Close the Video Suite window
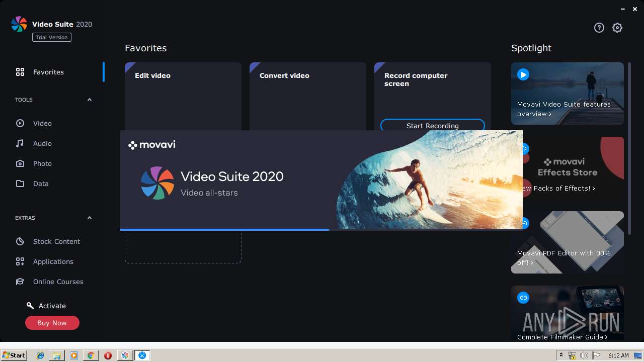The height and width of the screenshot is (362, 644). click(x=635, y=9)
